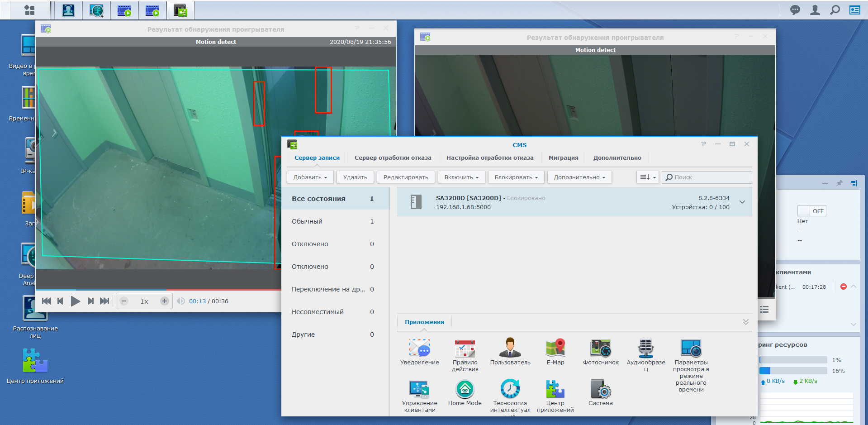This screenshot has height=425, width=868.
Task: Open the Home Mode application
Action: 465,390
